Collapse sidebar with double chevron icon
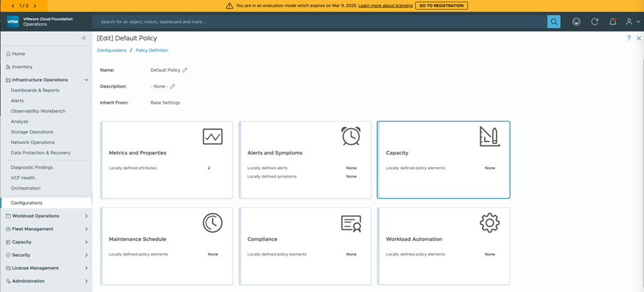 pos(84,38)
